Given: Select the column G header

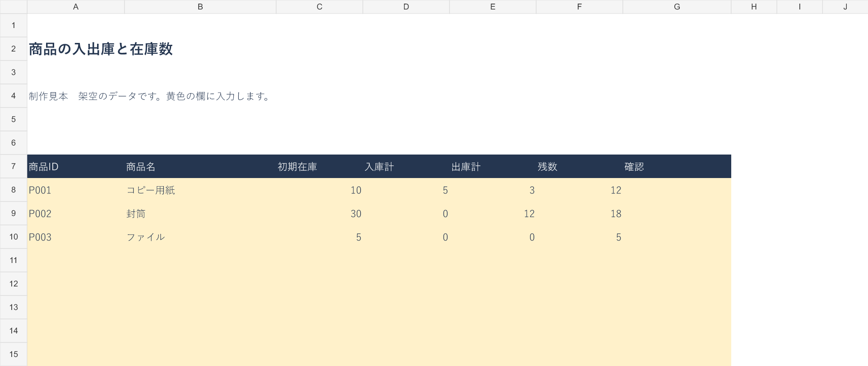Looking at the screenshot, I should 677,7.
